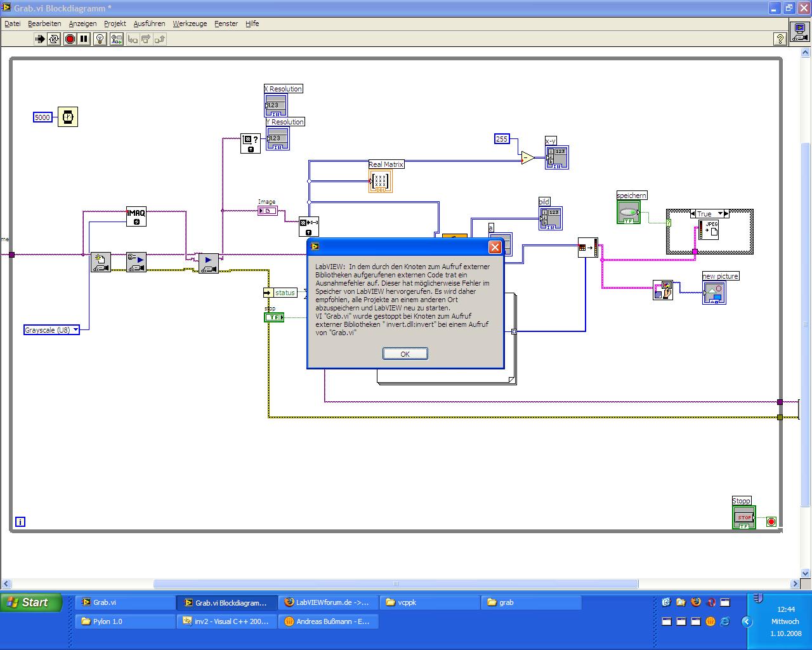
Task: Open the Projekt menu
Action: click(x=115, y=23)
